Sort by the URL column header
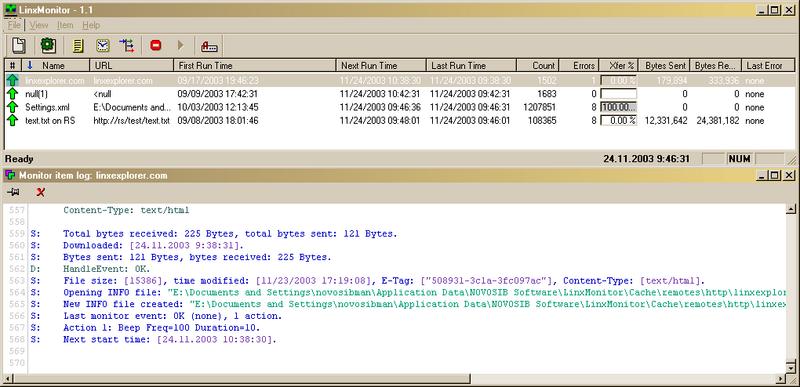The width and height of the screenshot is (800, 387). pyautogui.click(x=132, y=65)
